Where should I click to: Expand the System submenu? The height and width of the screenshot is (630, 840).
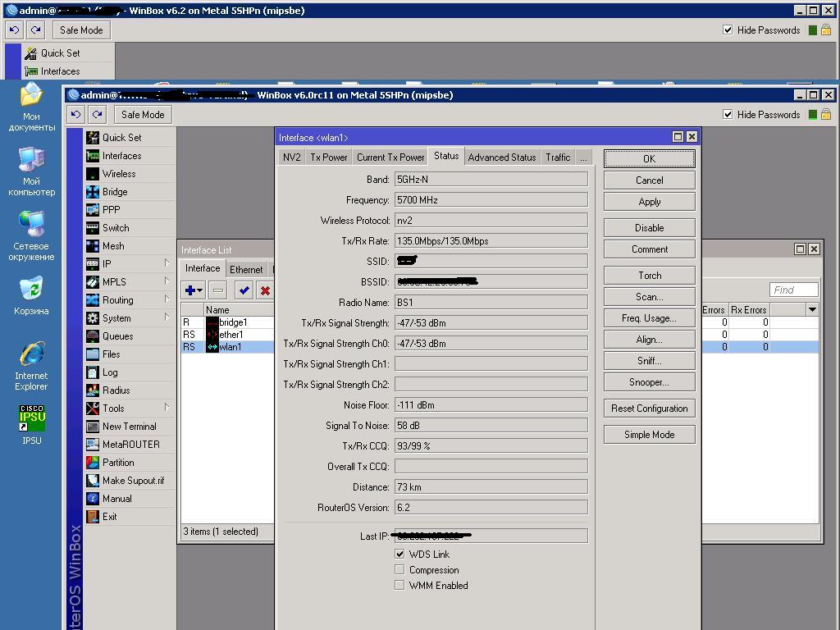click(167, 317)
